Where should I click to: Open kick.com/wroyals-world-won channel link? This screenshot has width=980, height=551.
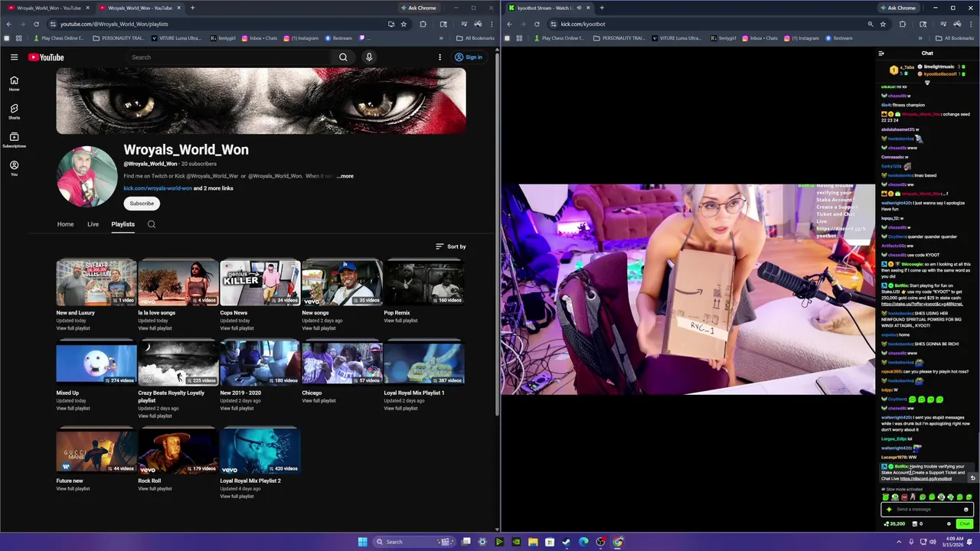[158, 188]
